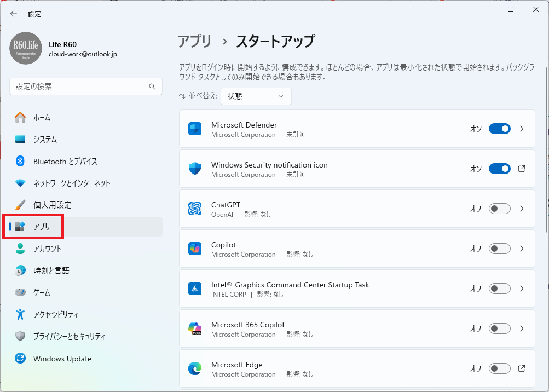The height and width of the screenshot is (392, 549).
Task: Click the 設定の検索 search field
Action: (79, 87)
